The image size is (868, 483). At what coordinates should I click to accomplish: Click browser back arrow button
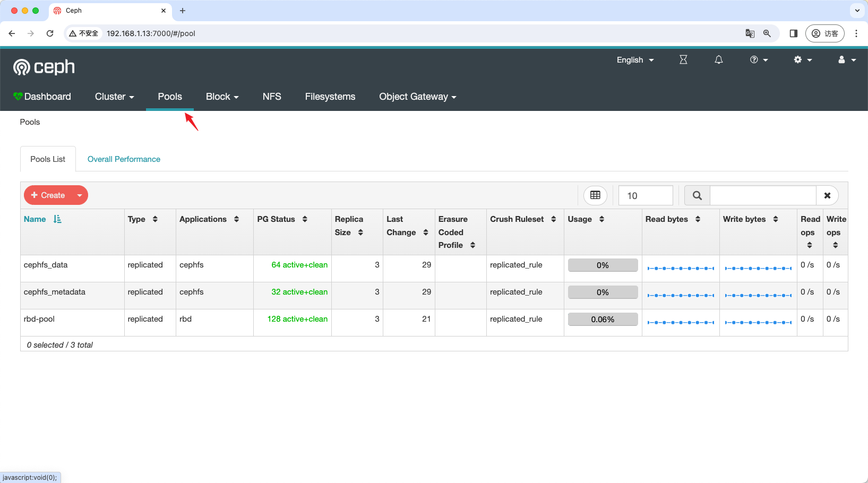pos(12,33)
